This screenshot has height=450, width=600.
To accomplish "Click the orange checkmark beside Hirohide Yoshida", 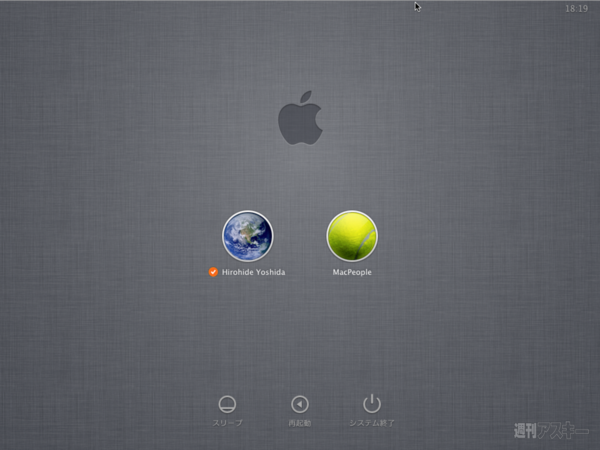I will [x=213, y=272].
